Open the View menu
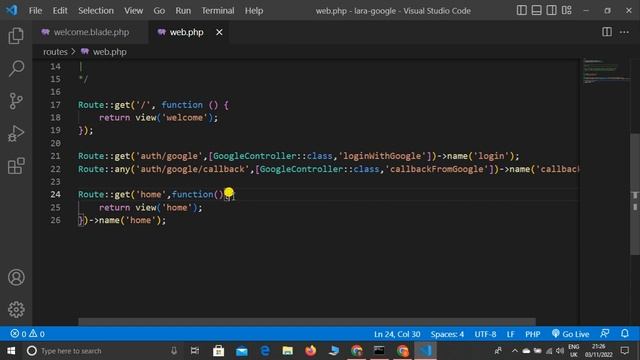Viewport: 640px width, 360px height. coord(133,11)
